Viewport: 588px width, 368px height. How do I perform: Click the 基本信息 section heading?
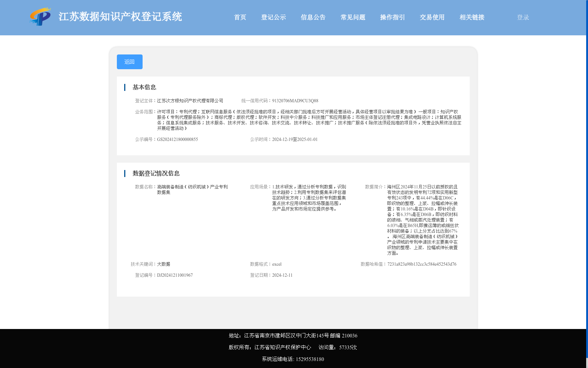click(x=144, y=87)
